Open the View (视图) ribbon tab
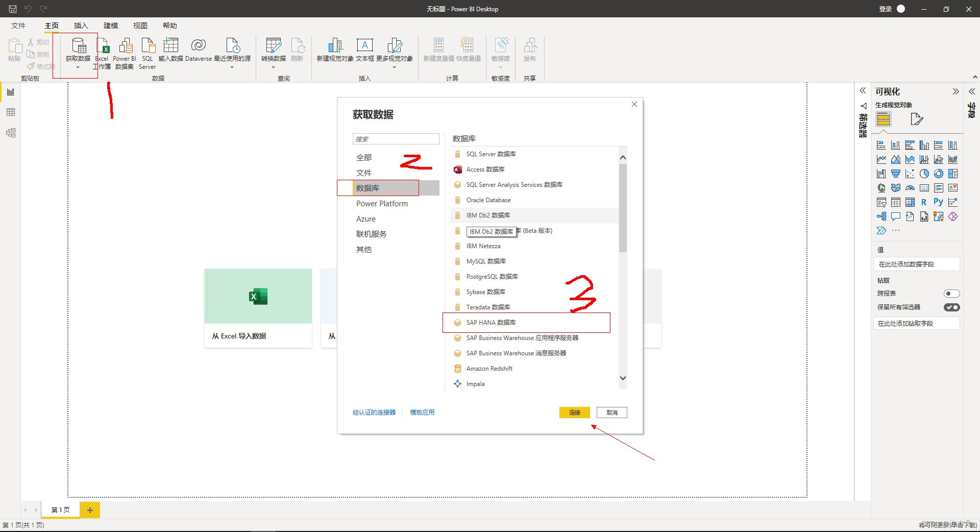The height and width of the screenshot is (532, 980). 140,26
